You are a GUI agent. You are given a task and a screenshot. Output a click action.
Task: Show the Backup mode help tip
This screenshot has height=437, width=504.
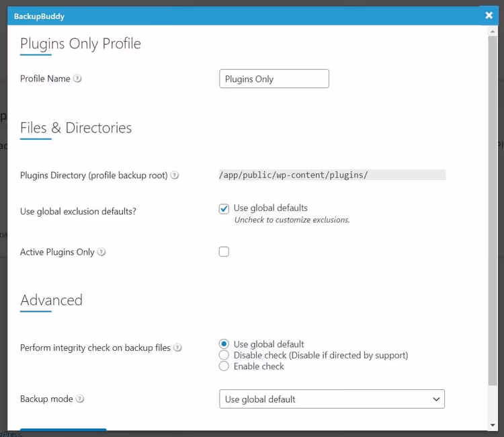tap(80, 399)
